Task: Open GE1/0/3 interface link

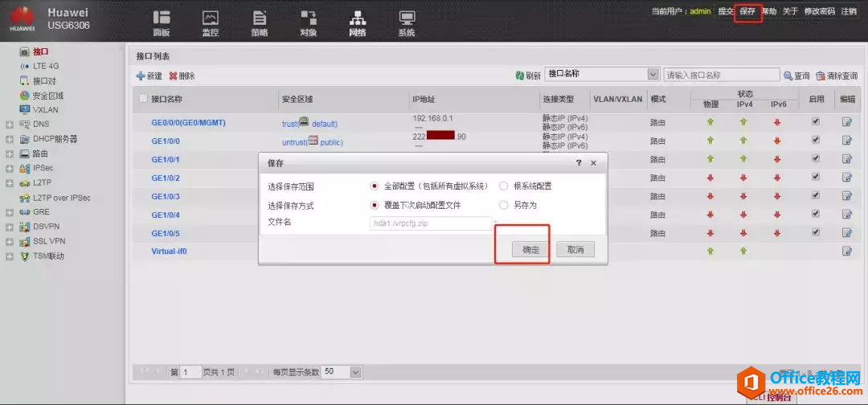Action: point(166,196)
